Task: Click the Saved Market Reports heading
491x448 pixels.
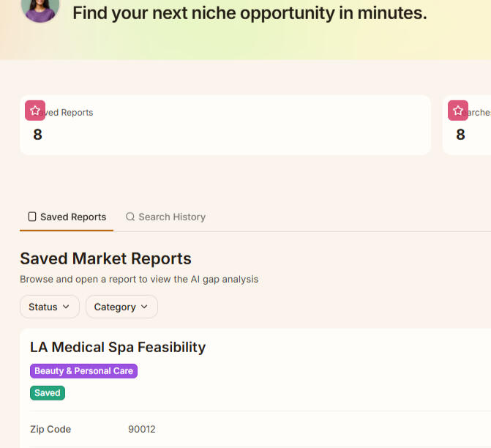Action: (x=105, y=259)
